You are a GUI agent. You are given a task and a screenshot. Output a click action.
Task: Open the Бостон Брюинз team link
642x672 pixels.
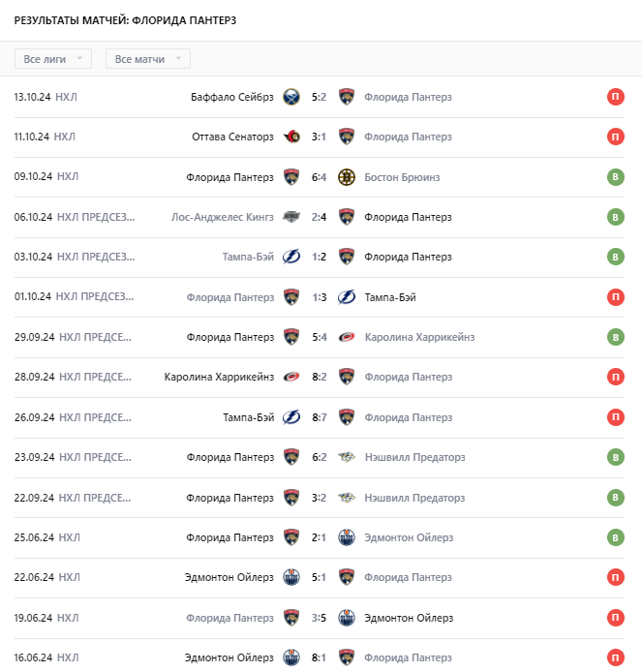coord(402,177)
